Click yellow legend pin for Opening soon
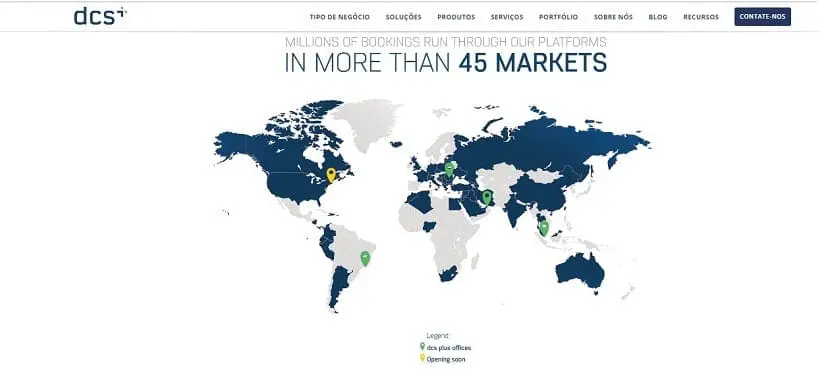Image resolution: width=820 pixels, height=389 pixels. tap(422, 358)
